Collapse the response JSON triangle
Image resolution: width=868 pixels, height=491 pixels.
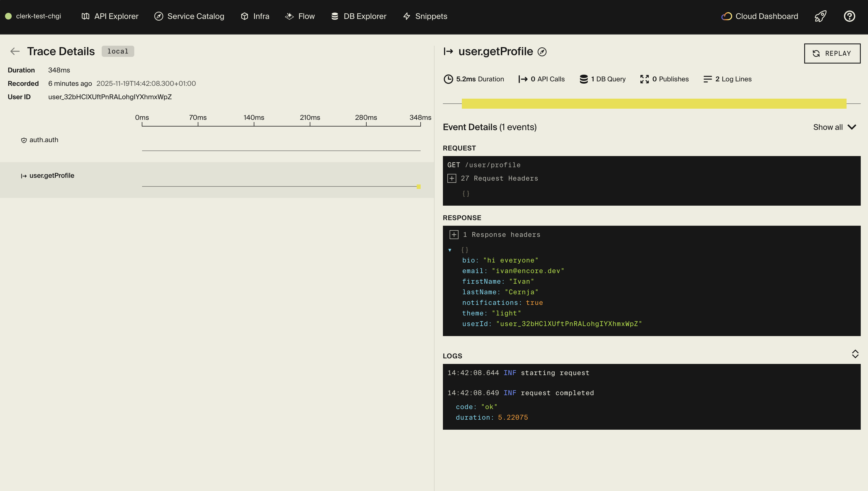pos(450,250)
